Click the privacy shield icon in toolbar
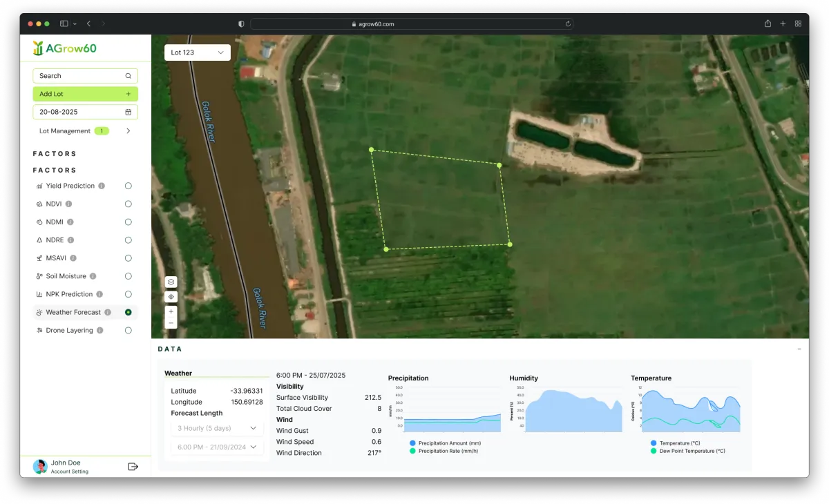 (x=241, y=23)
